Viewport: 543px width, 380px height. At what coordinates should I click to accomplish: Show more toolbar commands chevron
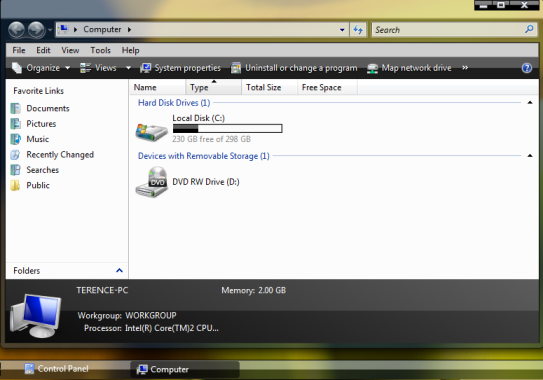click(x=465, y=68)
